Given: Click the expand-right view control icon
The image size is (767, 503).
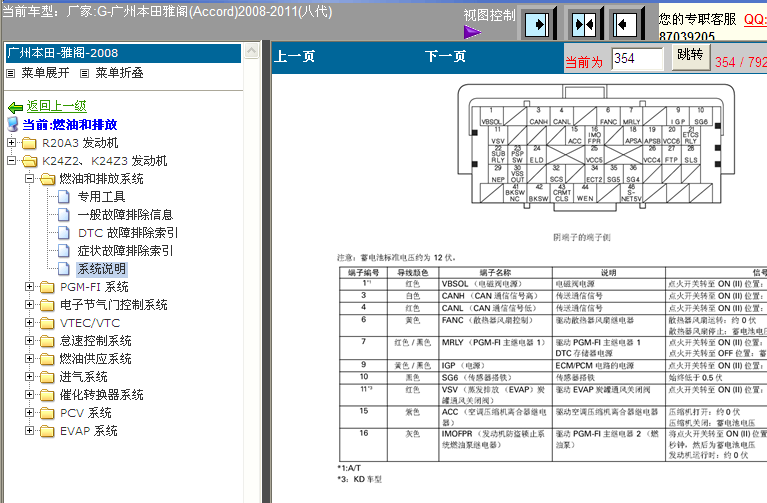Looking at the screenshot, I should click(x=537, y=24).
